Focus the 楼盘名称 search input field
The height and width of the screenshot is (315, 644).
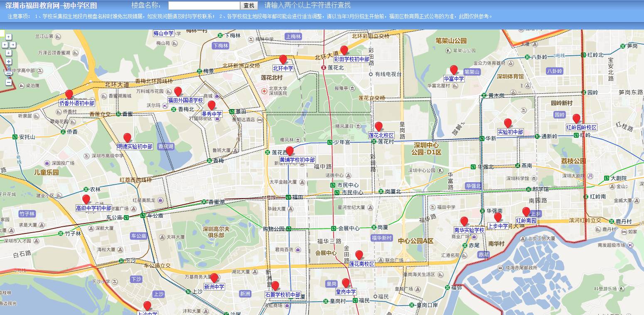(204, 5)
